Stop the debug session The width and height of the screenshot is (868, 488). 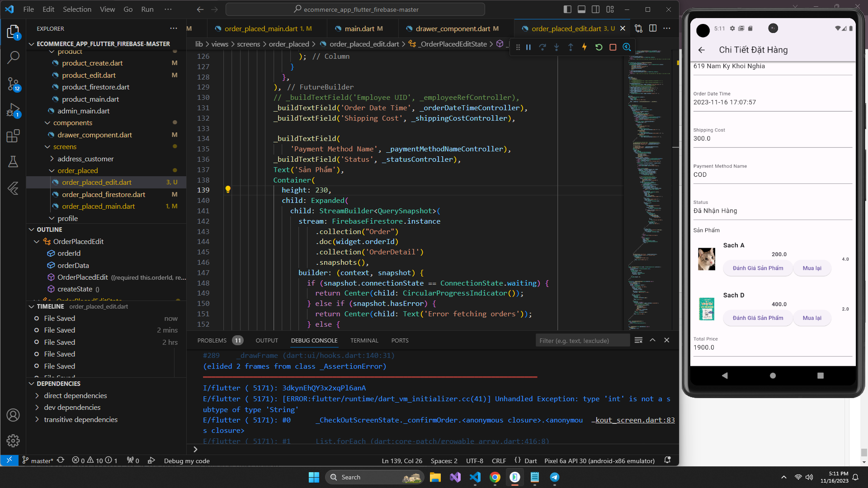(613, 47)
